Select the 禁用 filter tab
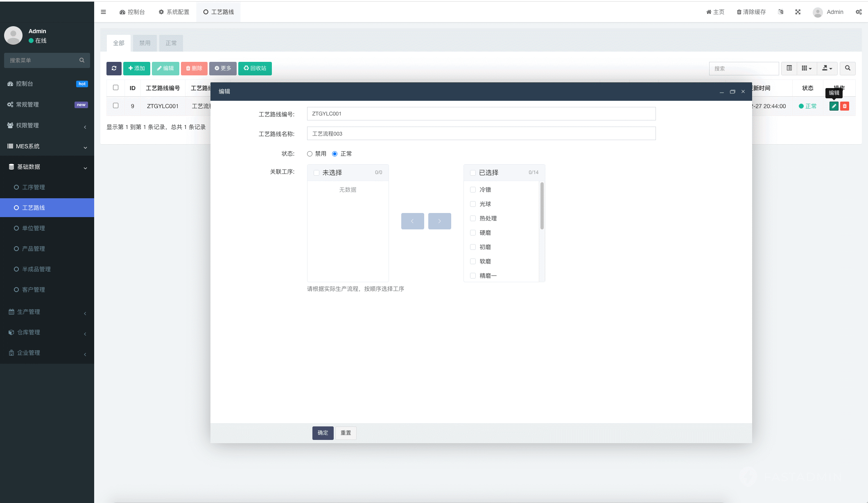Screen dimensions: 868x503 point(145,43)
